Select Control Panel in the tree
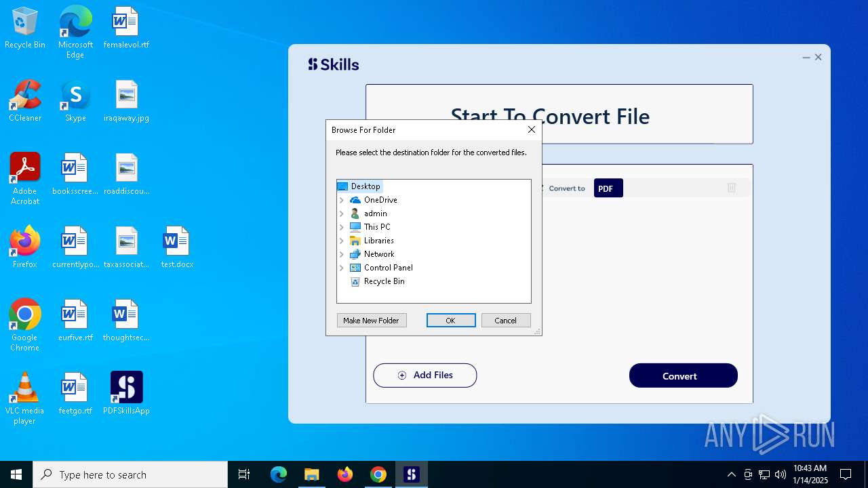868x488 pixels. [381, 268]
